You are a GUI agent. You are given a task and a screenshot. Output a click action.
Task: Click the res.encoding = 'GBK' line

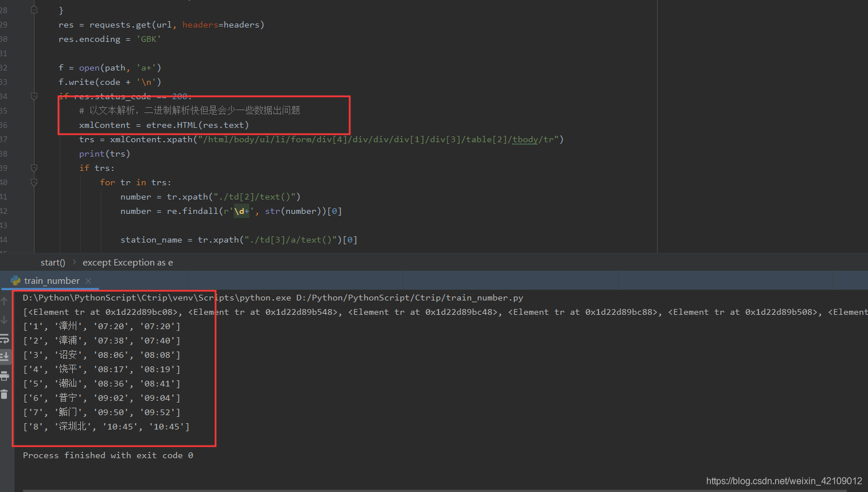click(110, 39)
